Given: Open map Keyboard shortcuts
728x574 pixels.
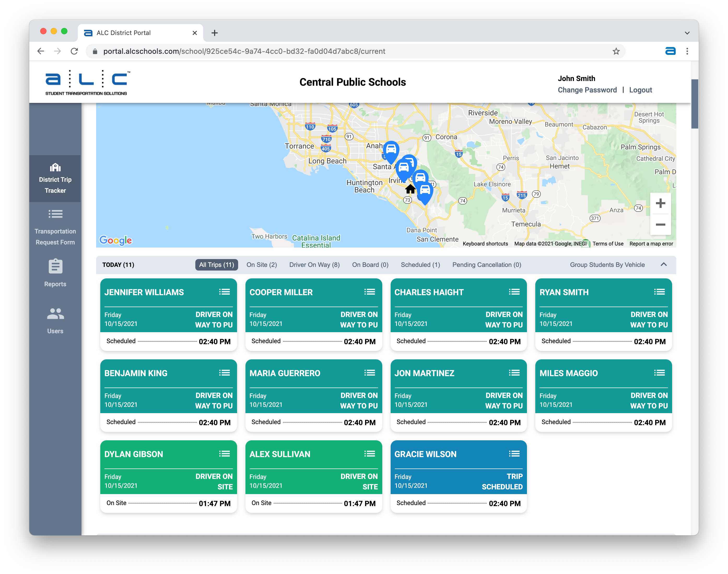Looking at the screenshot, I should [x=485, y=244].
